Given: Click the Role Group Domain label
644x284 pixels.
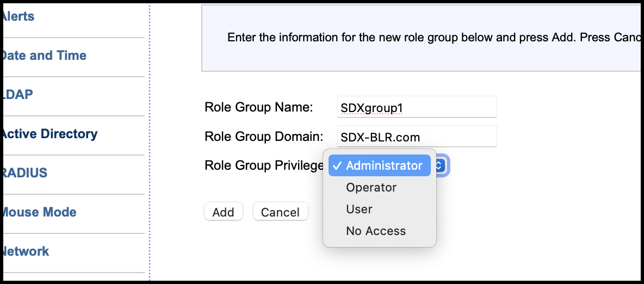Looking at the screenshot, I should pos(264,136).
